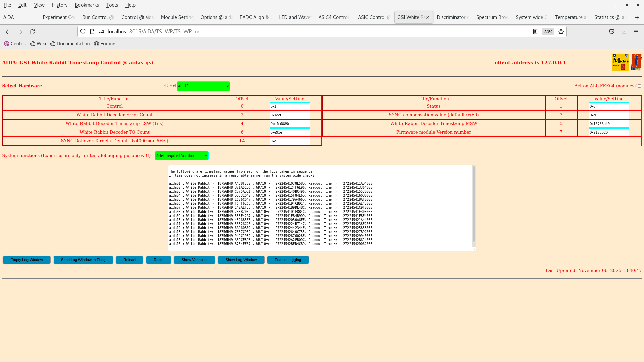Click the back navigation arrow
Screen dimensions: 644x362
coord(8,32)
